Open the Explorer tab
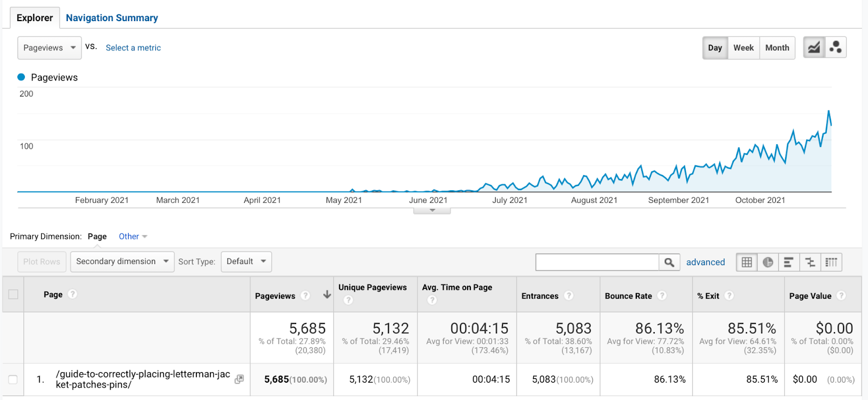This screenshot has height=400, width=868. click(35, 18)
